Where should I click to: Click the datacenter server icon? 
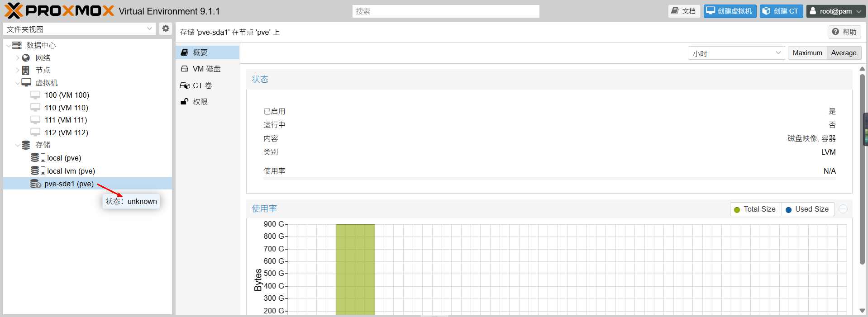pos(17,45)
